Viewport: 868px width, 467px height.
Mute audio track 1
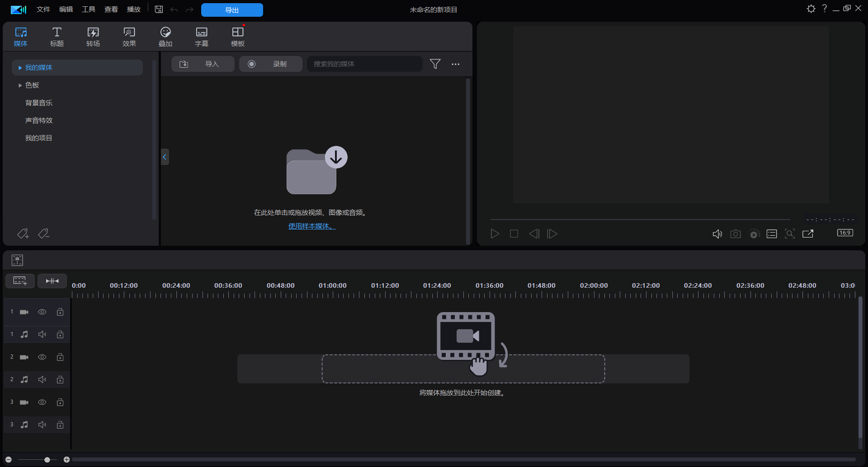[42, 335]
